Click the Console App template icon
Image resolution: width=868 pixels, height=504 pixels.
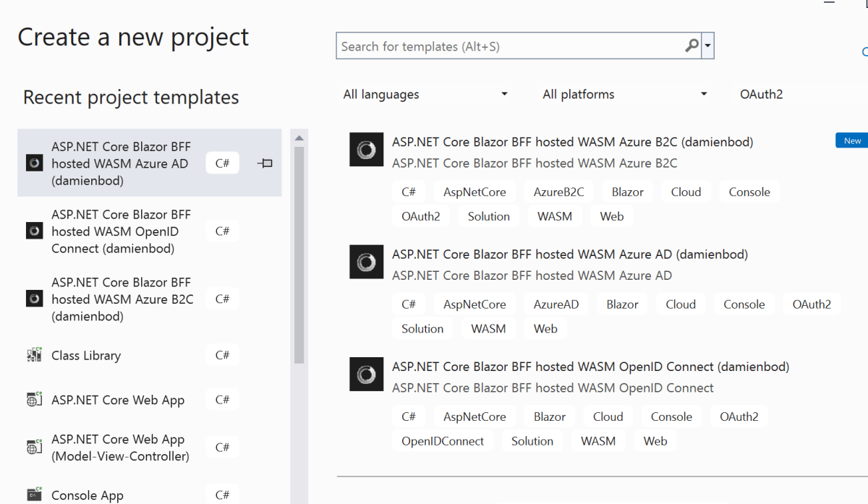(x=34, y=493)
